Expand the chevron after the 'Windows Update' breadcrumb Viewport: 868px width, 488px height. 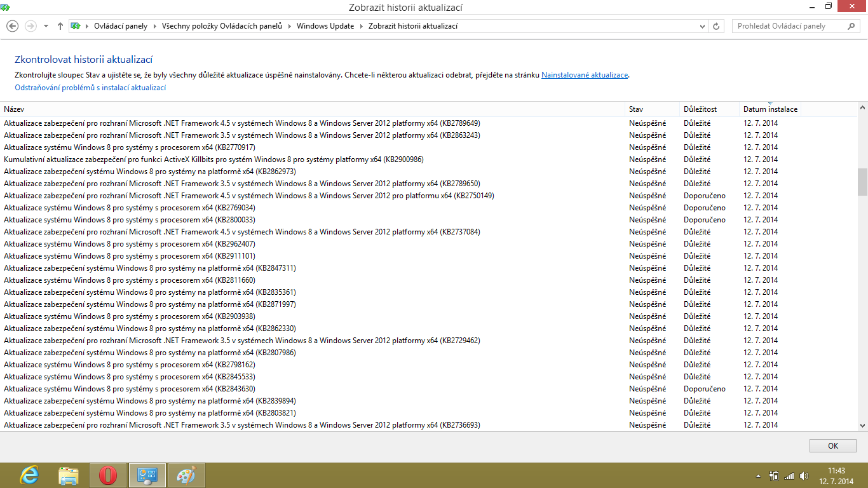click(361, 26)
